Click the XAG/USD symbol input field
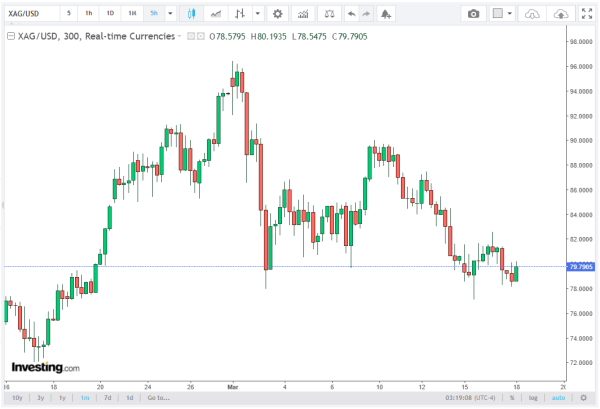Screen dimensions: 600x409 28,14
